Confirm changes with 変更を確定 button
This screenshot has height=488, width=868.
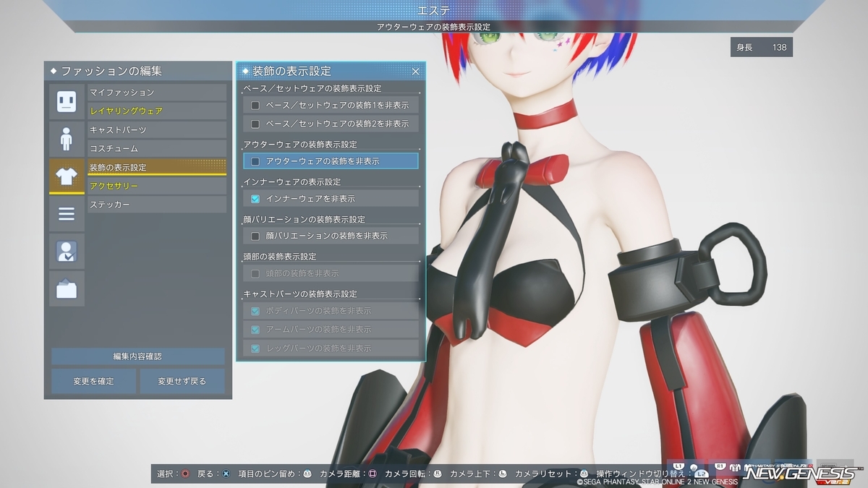coord(93,381)
